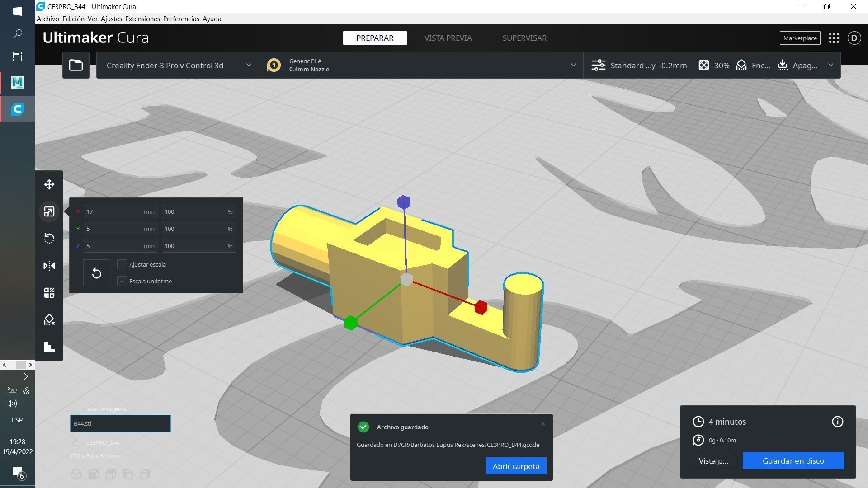Click the open file folder icon
Viewport: 868px width, 488px height.
click(x=76, y=66)
